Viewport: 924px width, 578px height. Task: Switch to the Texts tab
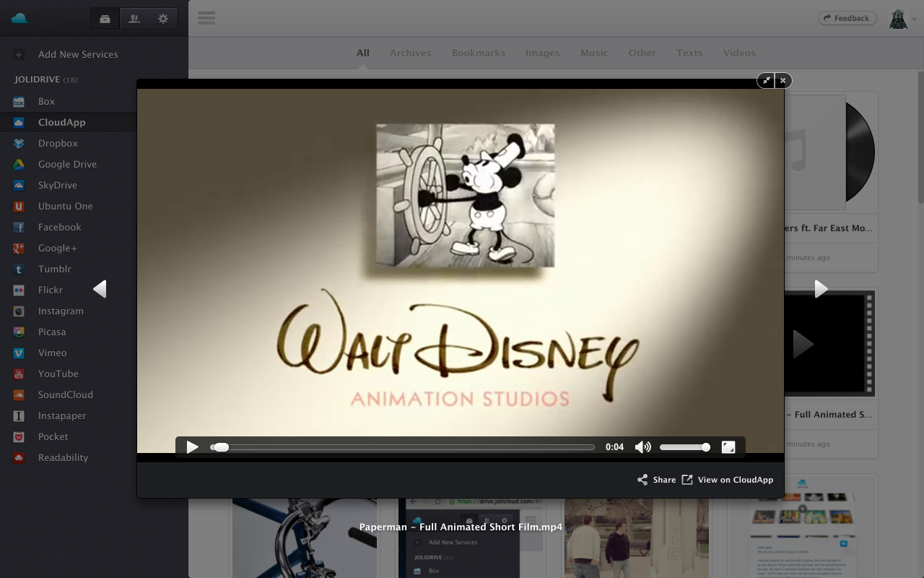(x=689, y=53)
